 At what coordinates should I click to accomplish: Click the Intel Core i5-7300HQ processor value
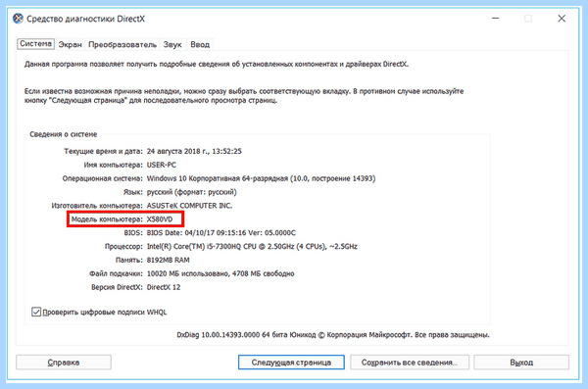[x=252, y=247]
